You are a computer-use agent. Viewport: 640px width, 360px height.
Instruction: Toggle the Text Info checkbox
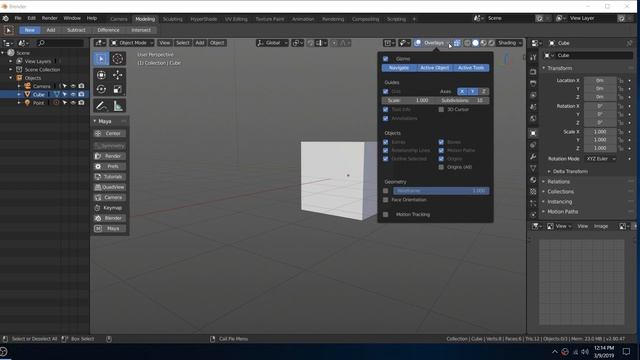pyautogui.click(x=386, y=109)
